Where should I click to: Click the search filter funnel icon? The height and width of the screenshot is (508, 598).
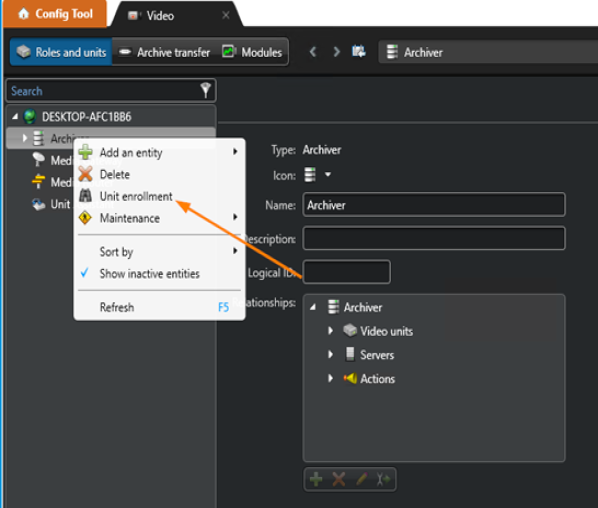[206, 90]
